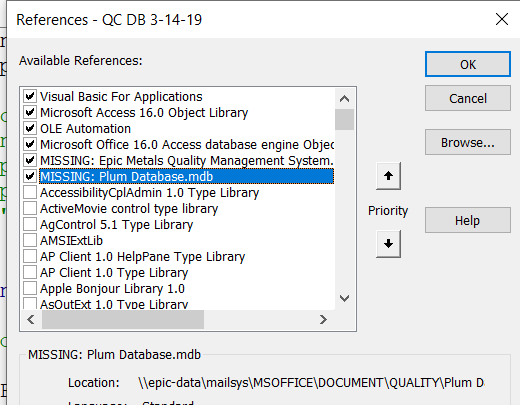
Task: Tick the AP Client 1.0 Type Library box
Action: pyautogui.click(x=30, y=272)
